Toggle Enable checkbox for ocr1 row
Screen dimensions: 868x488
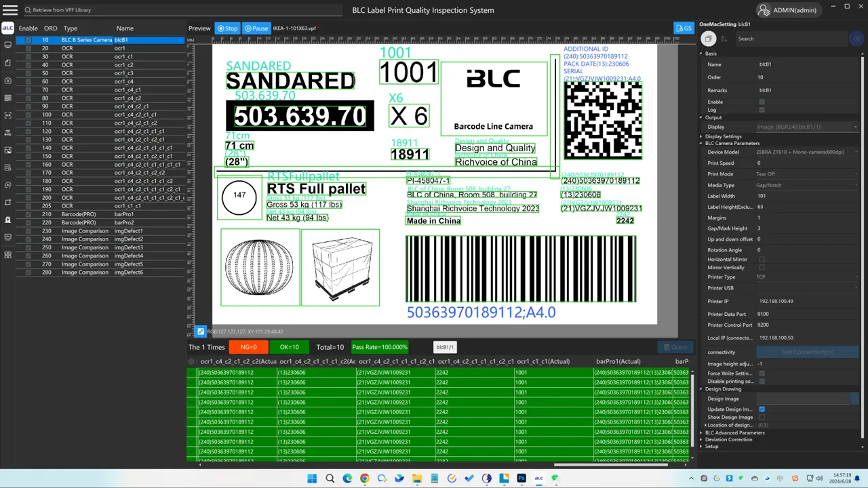pyautogui.click(x=28, y=48)
